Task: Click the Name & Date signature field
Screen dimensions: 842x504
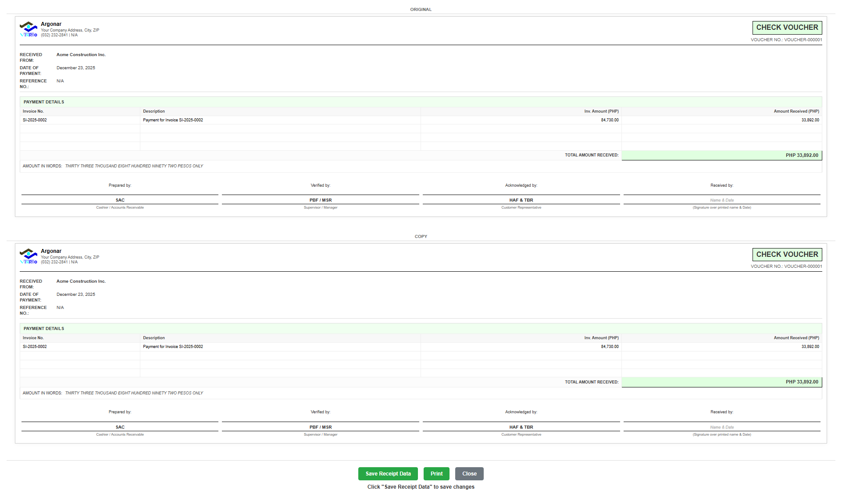Action: point(722,200)
